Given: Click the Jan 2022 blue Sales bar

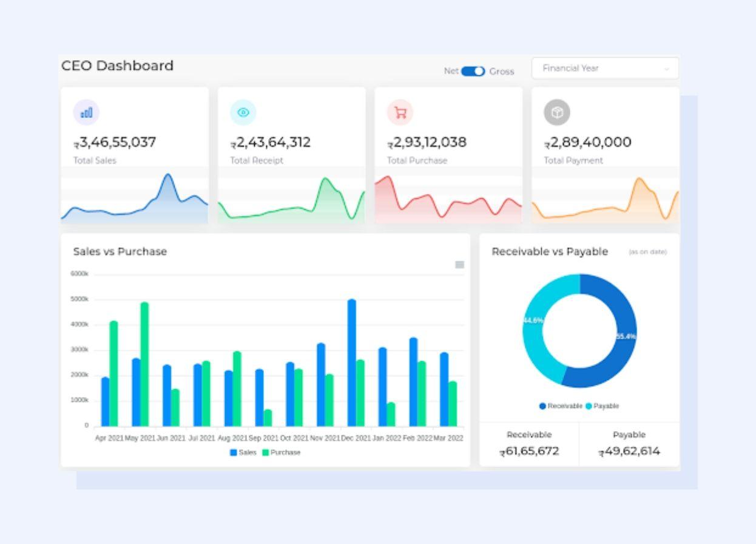Looking at the screenshot, I should tap(383, 387).
